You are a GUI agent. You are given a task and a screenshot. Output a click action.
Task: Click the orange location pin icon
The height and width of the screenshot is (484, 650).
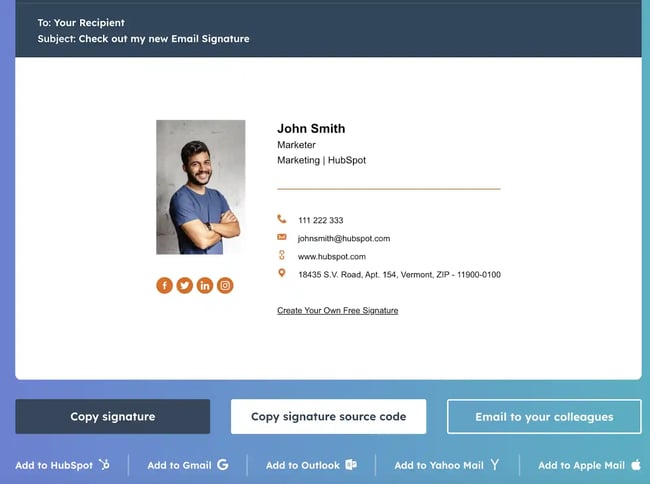[282, 273]
